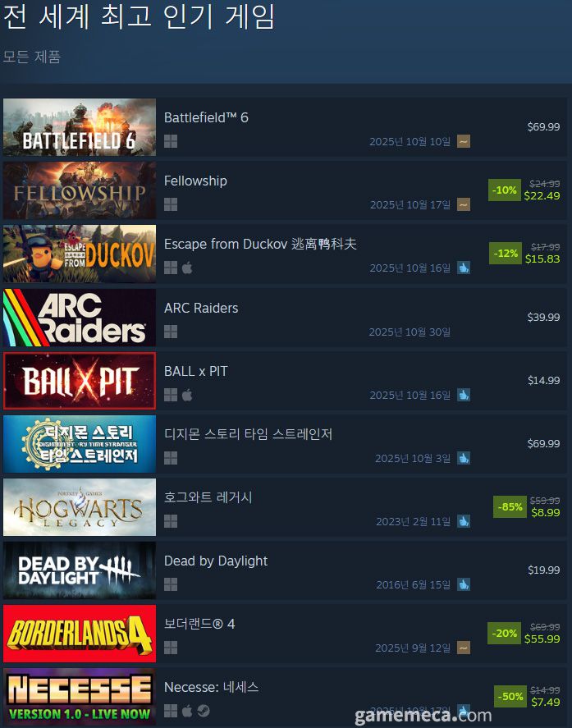Open the Borderlands 4 thumbnail image
Image resolution: width=572 pixels, height=728 pixels.
click(80, 634)
